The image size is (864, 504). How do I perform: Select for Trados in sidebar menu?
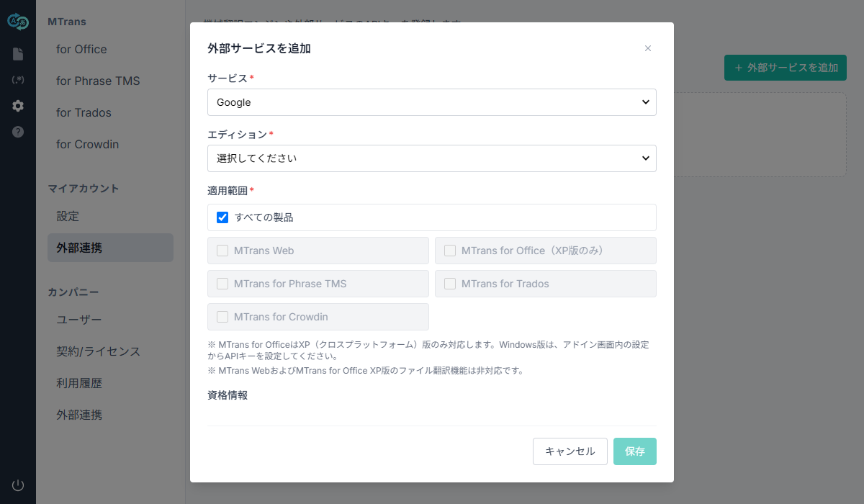click(110, 112)
